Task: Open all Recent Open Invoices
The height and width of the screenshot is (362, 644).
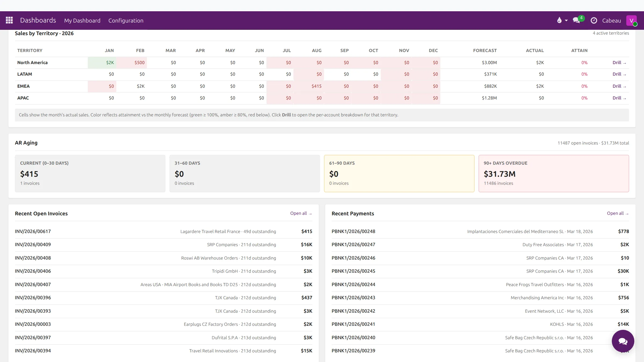Action: tap(301, 213)
